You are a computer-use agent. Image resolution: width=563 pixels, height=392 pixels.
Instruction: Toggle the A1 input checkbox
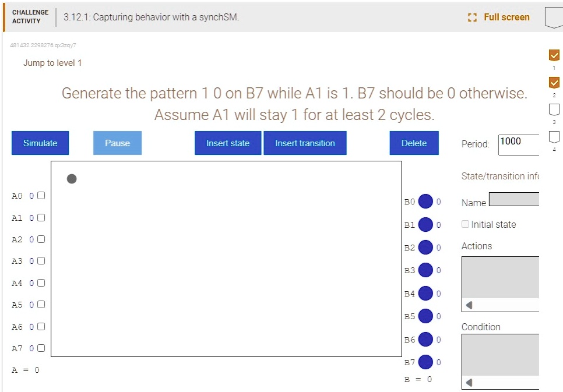[40, 217]
